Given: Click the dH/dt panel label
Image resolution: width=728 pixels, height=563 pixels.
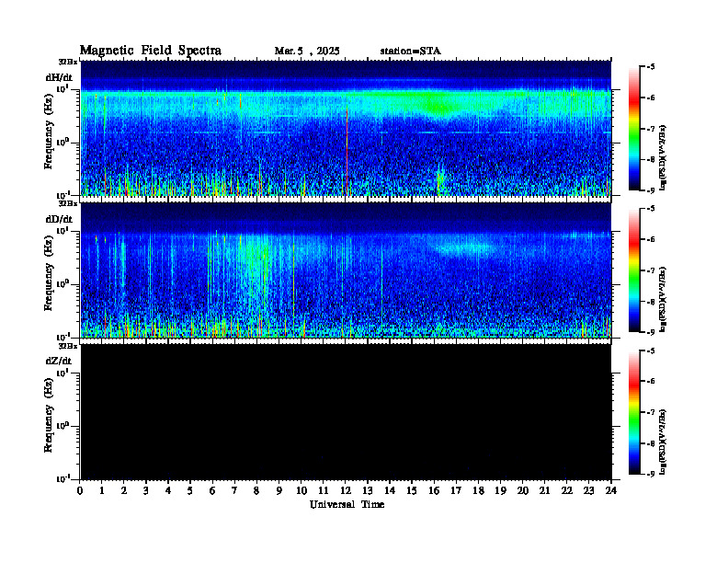Looking at the screenshot, I should coord(59,77).
